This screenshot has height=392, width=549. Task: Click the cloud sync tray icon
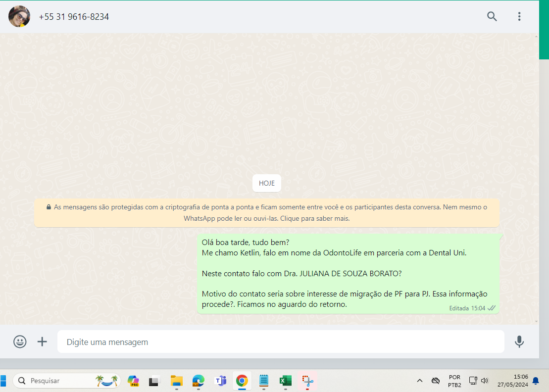pyautogui.click(x=435, y=381)
